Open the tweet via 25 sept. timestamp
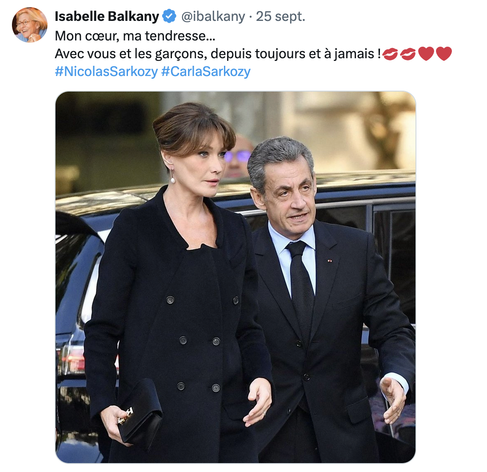 tap(280, 16)
